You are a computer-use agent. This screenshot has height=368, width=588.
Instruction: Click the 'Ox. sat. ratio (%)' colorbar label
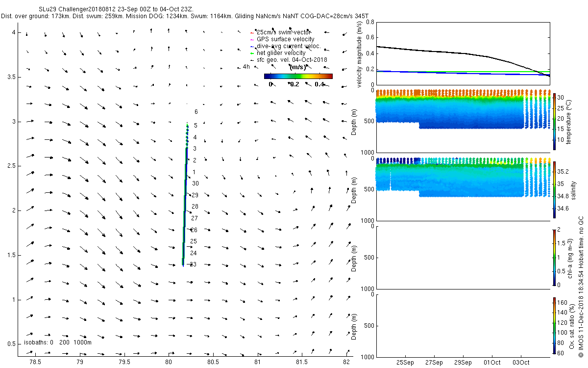pos(572,325)
